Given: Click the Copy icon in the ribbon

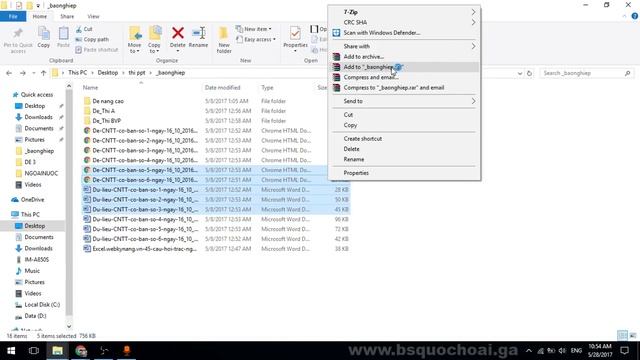Looking at the screenshot, I should tap(44, 38).
